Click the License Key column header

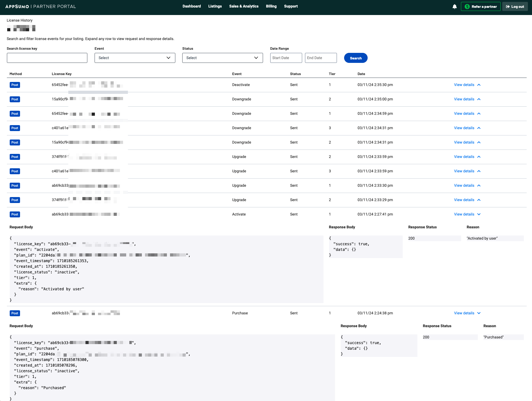click(62, 74)
